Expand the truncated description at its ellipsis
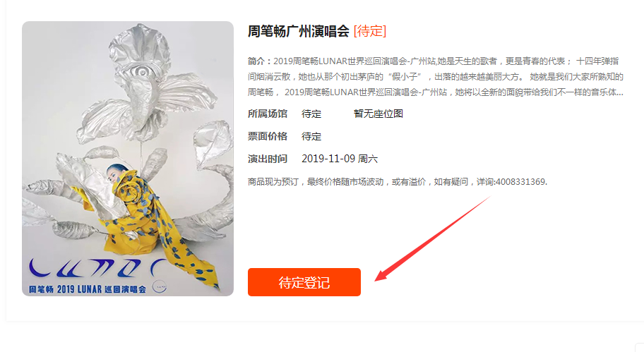 619,92
